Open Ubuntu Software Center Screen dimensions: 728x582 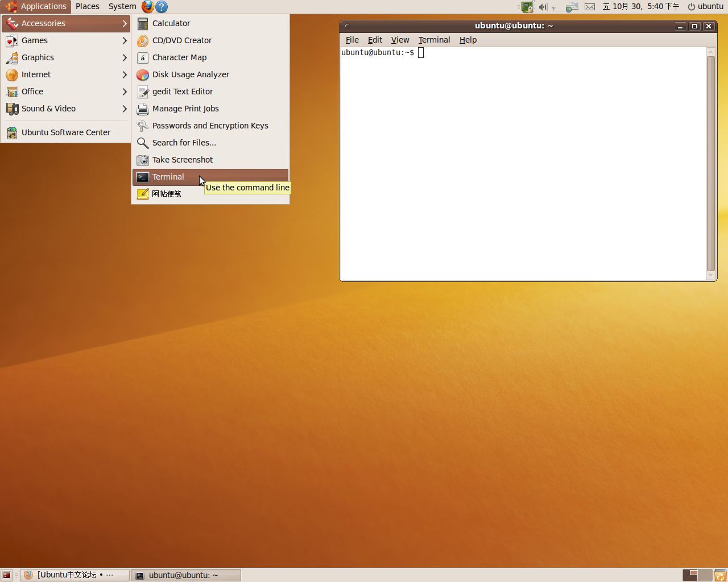coord(66,132)
